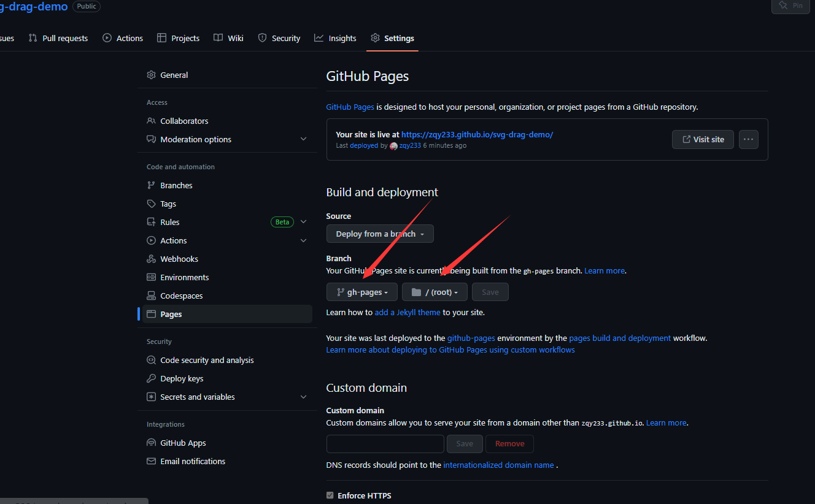Click the Projects table icon in top nav
Screen dimensions: 815x504
pyautogui.click(x=162, y=38)
